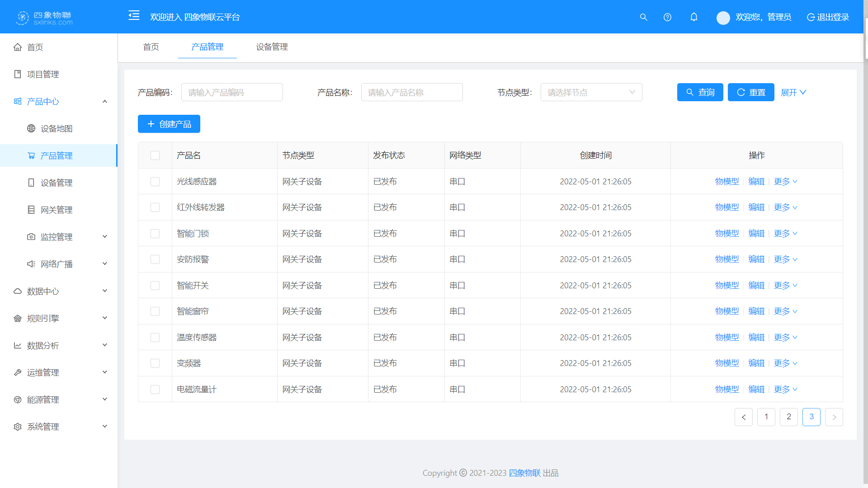Click the help question mark icon

[x=667, y=17]
